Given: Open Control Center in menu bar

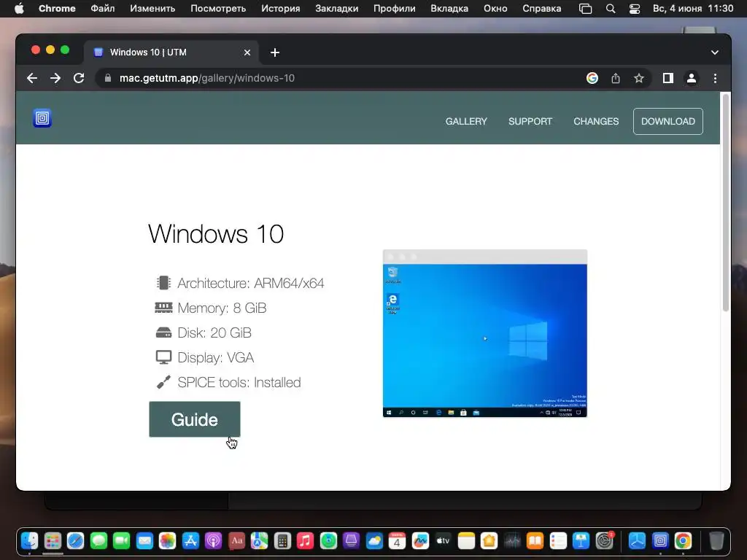Looking at the screenshot, I should [x=635, y=9].
